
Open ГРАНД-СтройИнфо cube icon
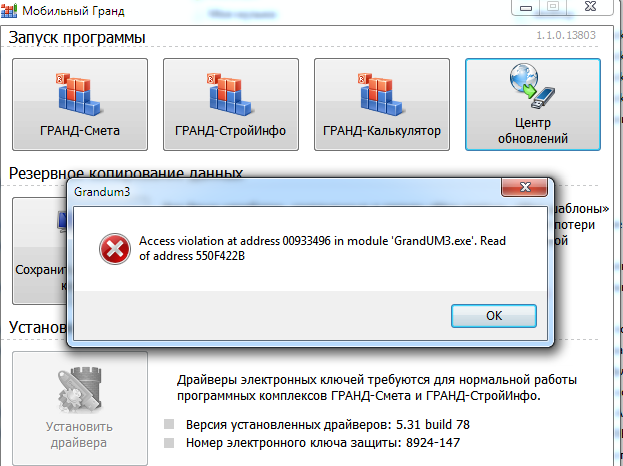[x=230, y=95]
